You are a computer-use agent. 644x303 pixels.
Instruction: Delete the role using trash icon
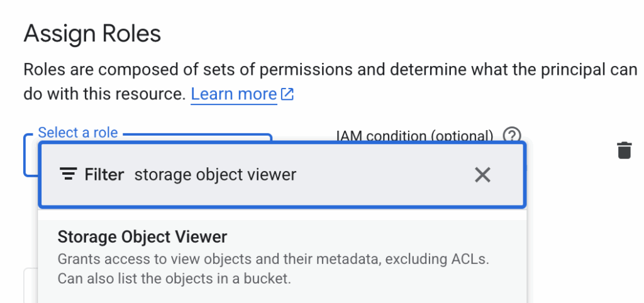(624, 150)
